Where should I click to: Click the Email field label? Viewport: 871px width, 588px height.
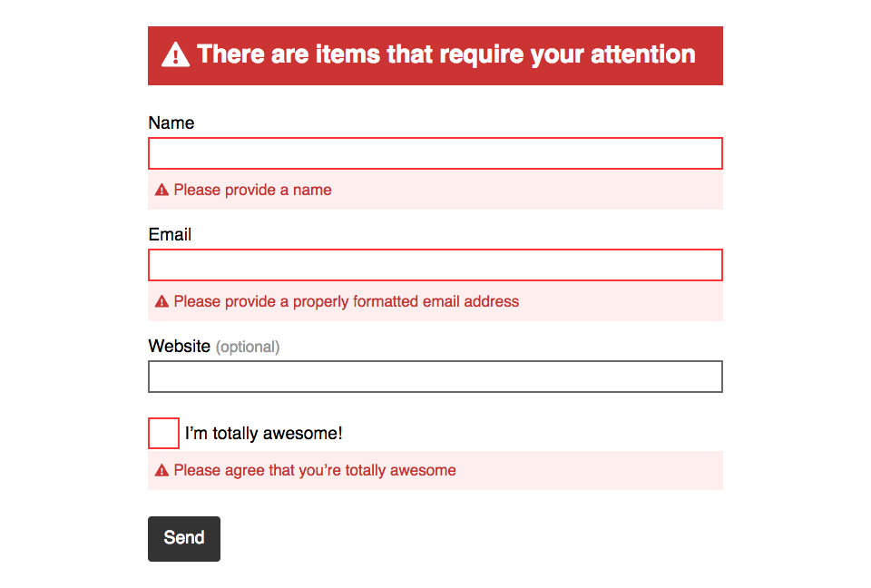point(170,234)
